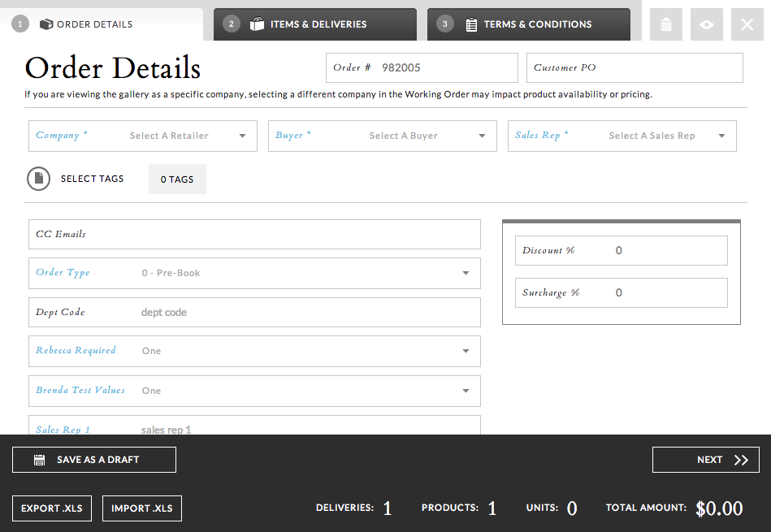Expand the Brenda Test Values dropdown
The height and width of the screenshot is (532, 771).
(x=254, y=391)
